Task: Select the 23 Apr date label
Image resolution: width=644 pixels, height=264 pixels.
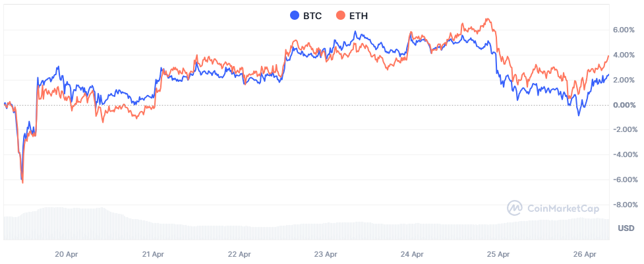Action: 325,253
